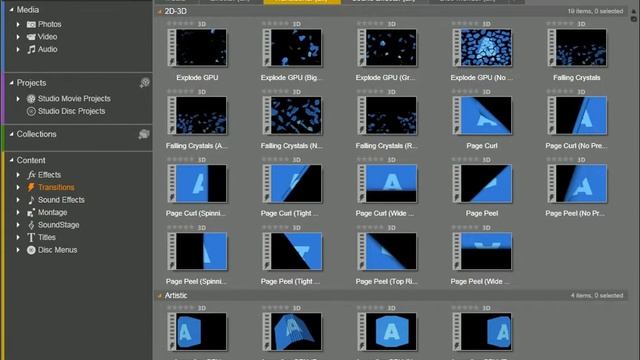The width and height of the screenshot is (640, 360).
Task: Click the add-project icon beside Projects
Action: pyautogui.click(x=144, y=83)
